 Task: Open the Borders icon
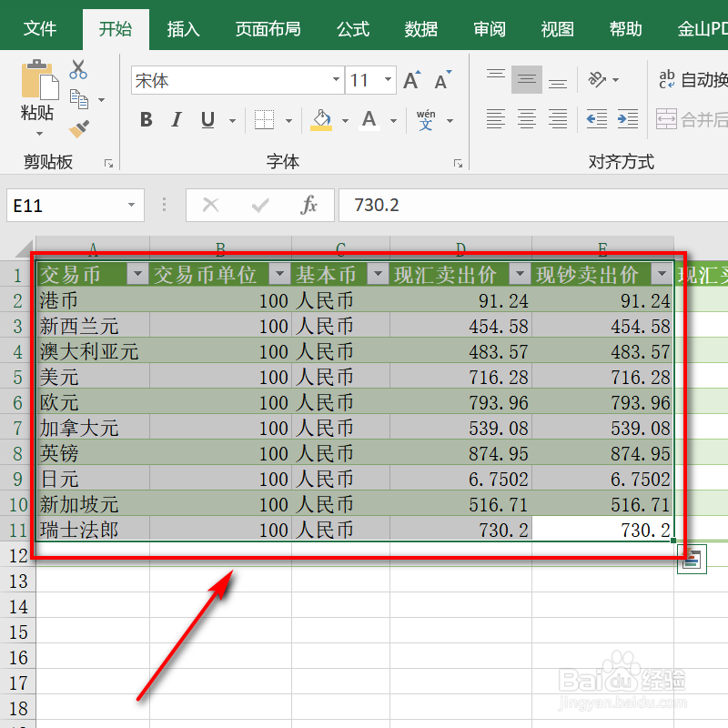tap(262, 119)
